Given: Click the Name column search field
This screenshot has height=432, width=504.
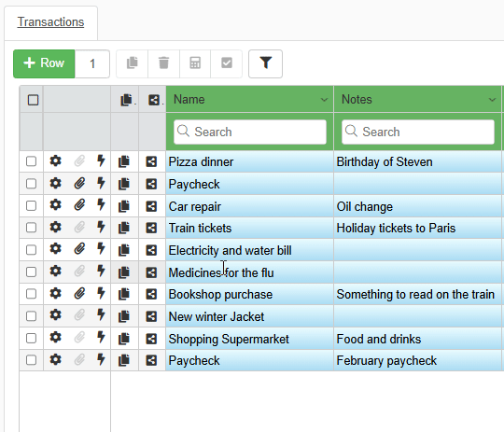Looking at the screenshot, I should click(x=250, y=132).
